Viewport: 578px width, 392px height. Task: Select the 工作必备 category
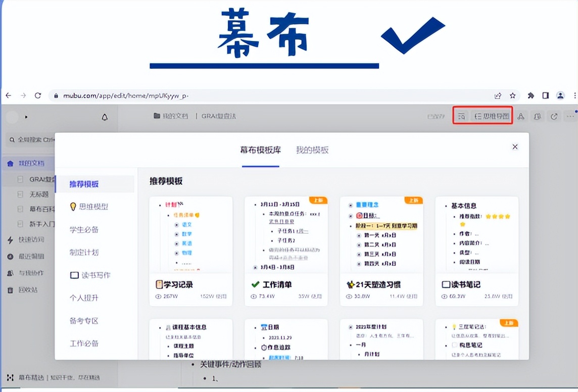tap(84, 344)
